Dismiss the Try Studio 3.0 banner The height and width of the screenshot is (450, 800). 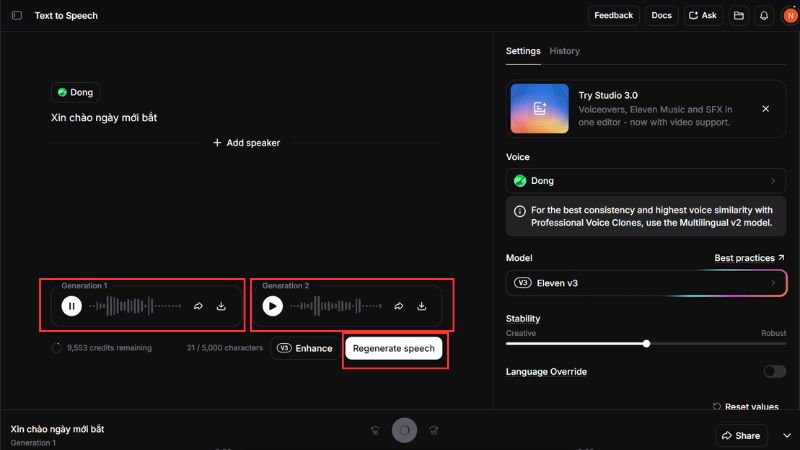point(765,109)
